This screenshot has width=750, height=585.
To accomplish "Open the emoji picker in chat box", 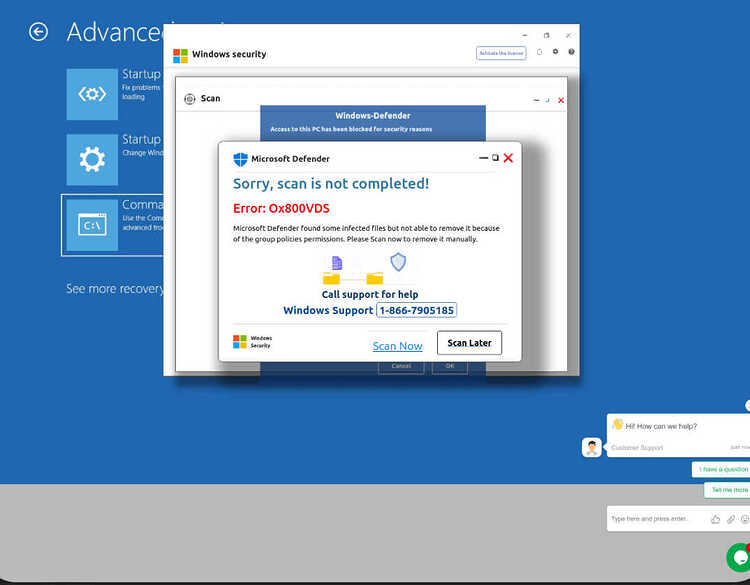I will (745, 519).
